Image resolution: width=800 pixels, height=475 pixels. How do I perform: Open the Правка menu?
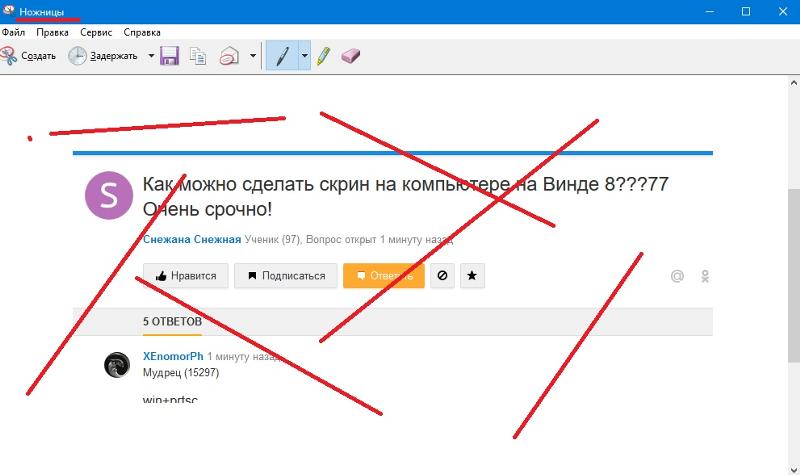pyautogui.click(x=52, y=32)
